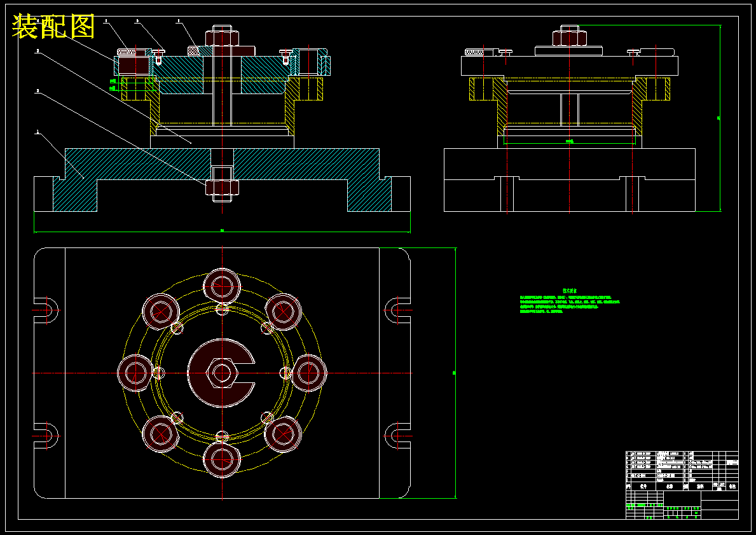Click the 备注 header in the parts list
This screenshot has height=535, width=756.
point(732,487)
